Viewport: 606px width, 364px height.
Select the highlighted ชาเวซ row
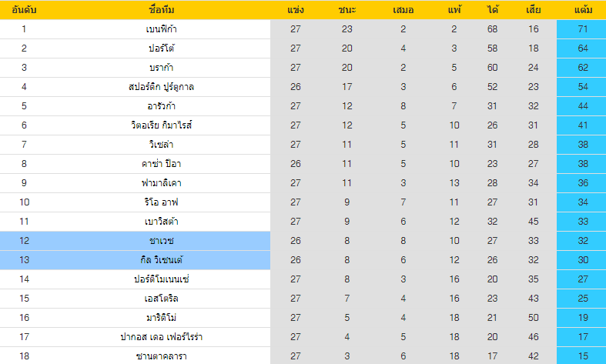pos(162,241)
